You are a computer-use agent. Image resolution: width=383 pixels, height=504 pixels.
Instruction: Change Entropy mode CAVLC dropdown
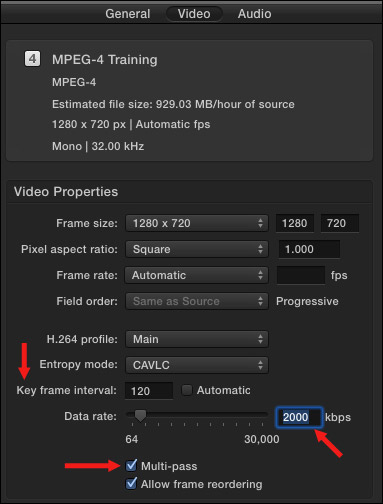pyautogui.click(x=197, y=365)
